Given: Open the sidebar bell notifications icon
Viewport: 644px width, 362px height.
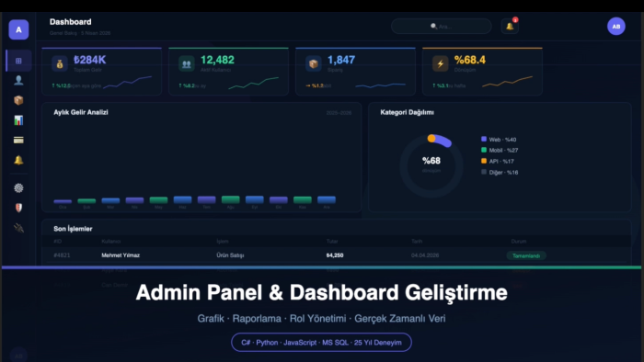Looking at the screenshot, I should point(18,160).
